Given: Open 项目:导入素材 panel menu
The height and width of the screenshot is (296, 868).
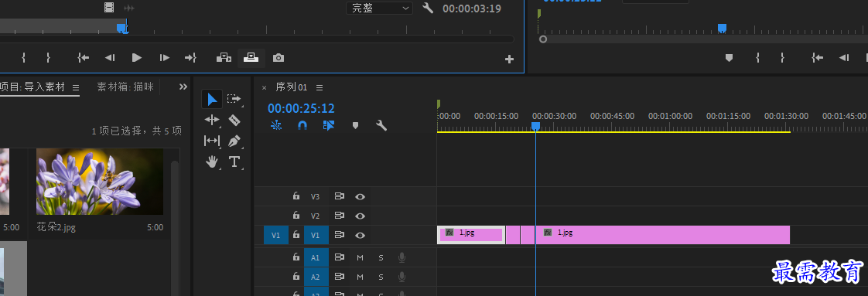Looking at the screenshot, I should (76, 87).
